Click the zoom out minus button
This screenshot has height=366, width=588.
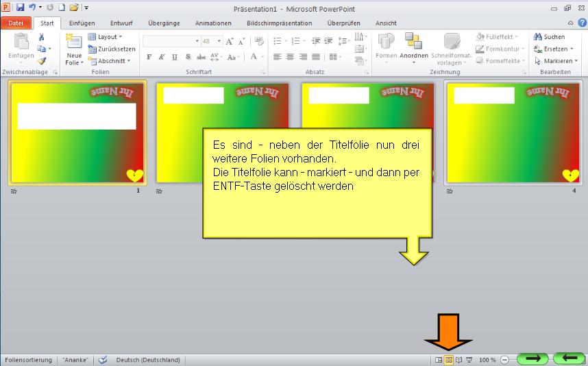coord(504,359)
